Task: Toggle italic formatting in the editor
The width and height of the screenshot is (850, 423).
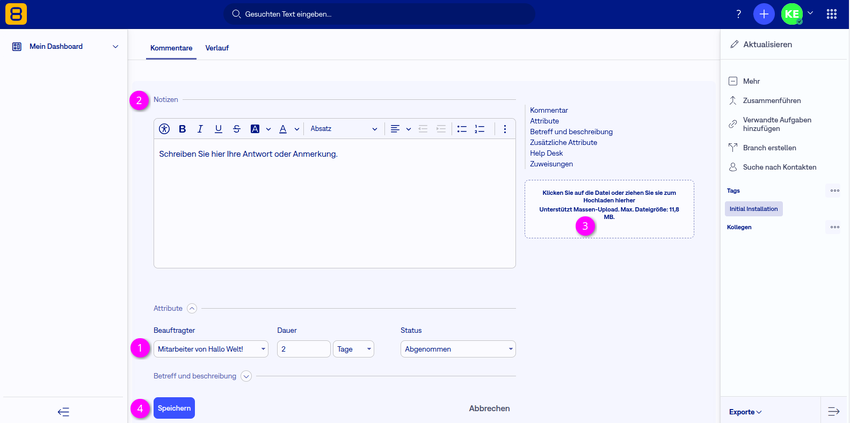Action: point(200,129)
